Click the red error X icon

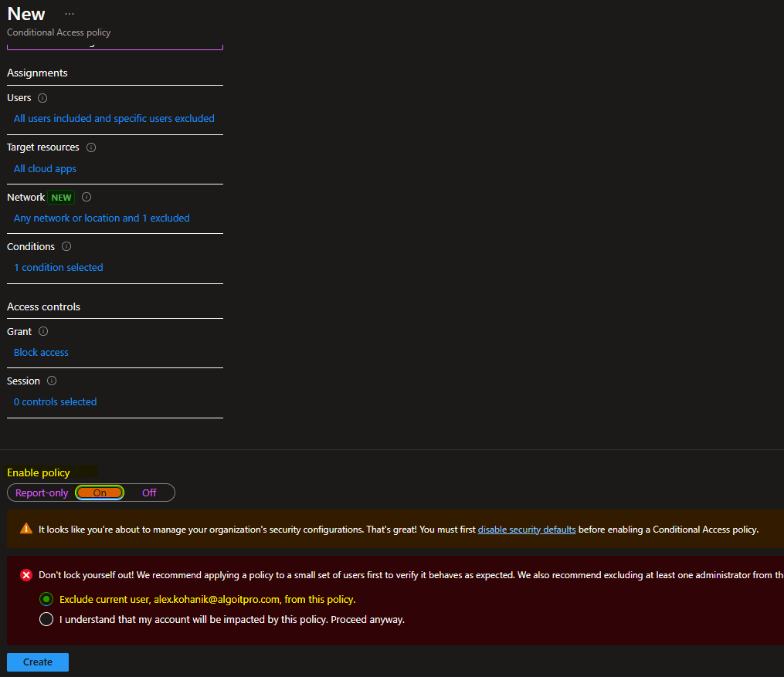[26, 575]
